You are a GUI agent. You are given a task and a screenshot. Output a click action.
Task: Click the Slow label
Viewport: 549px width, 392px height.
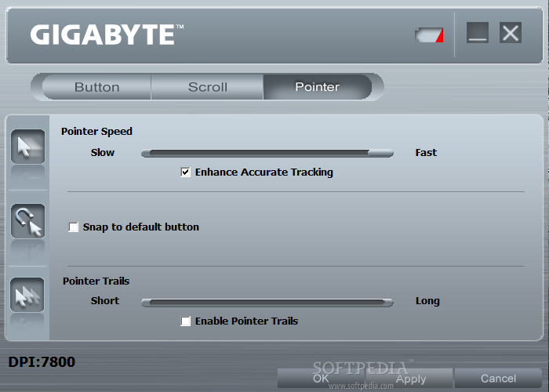pyautogui.click(x=103, y=153)
